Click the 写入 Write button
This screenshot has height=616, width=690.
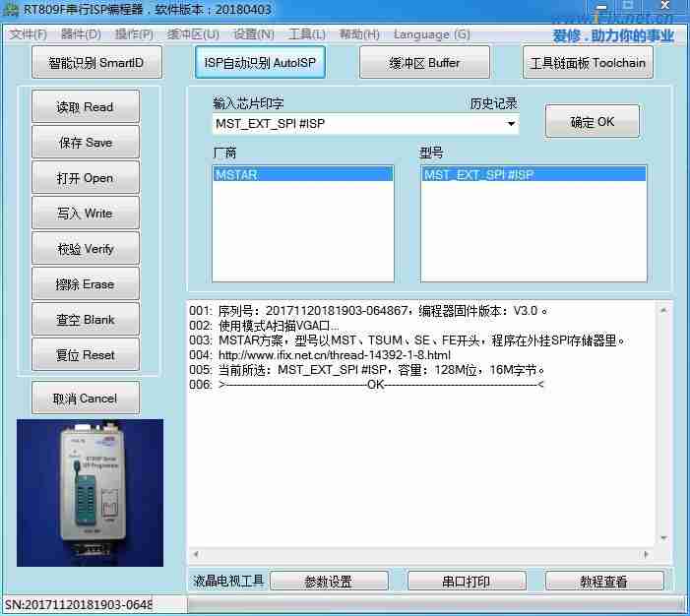(86, 213)
